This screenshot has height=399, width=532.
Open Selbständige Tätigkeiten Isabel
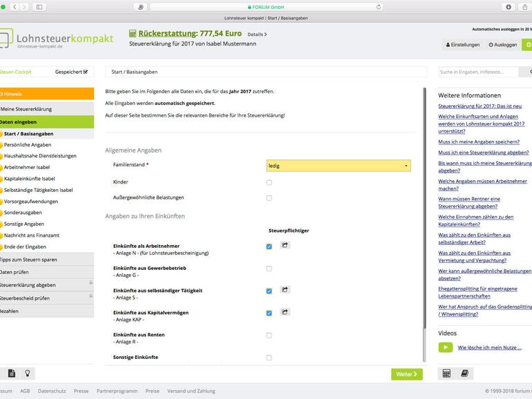click(x=38, y=190)
